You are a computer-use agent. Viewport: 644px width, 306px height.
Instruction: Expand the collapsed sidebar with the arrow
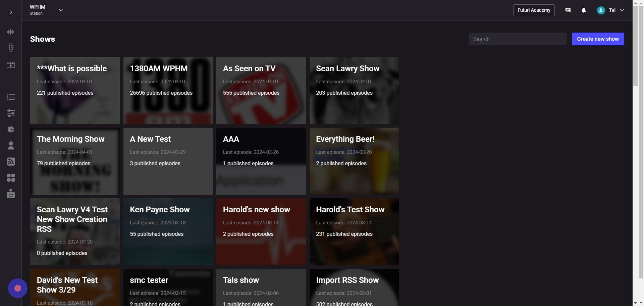[x=11, y=12]
